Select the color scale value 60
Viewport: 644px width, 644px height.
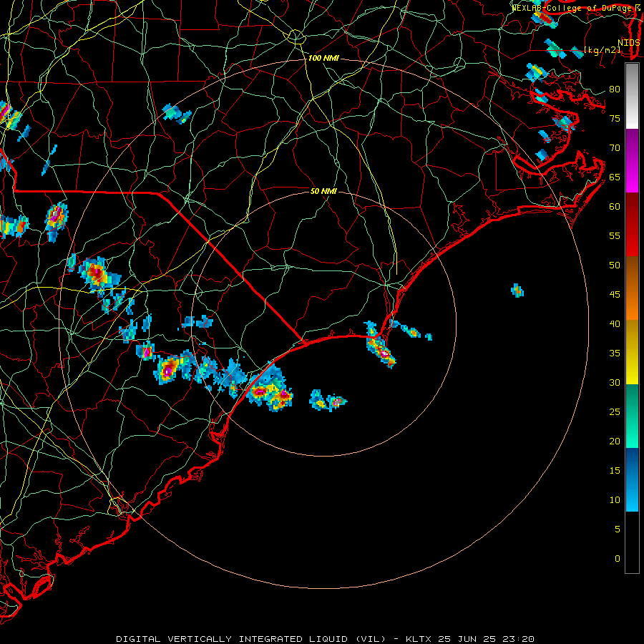pyautogui.click(x=615, y=207)
